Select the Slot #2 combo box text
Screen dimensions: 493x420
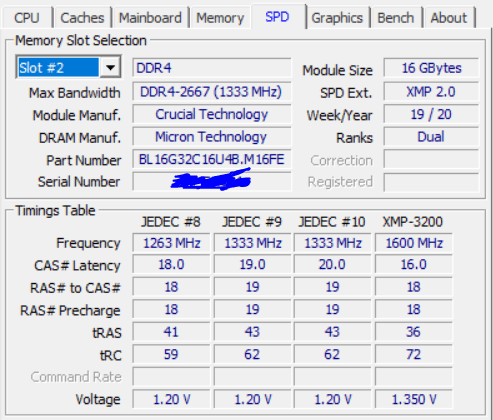pyautogui.click(x=59, y=68)
